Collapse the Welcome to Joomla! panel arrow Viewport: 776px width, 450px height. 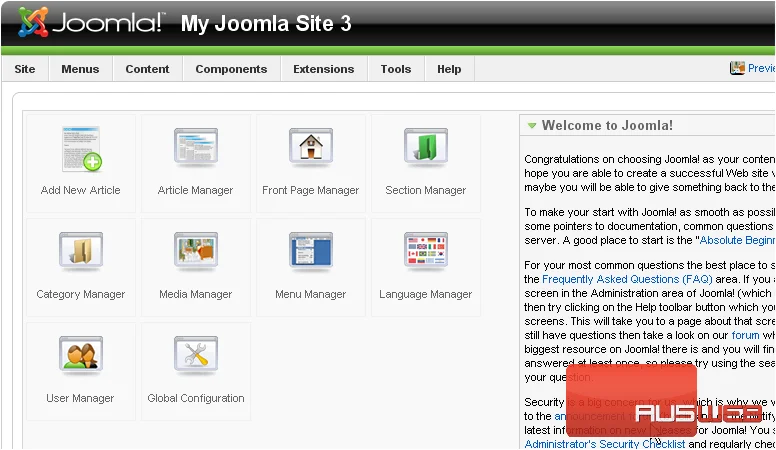coord(532,126)
